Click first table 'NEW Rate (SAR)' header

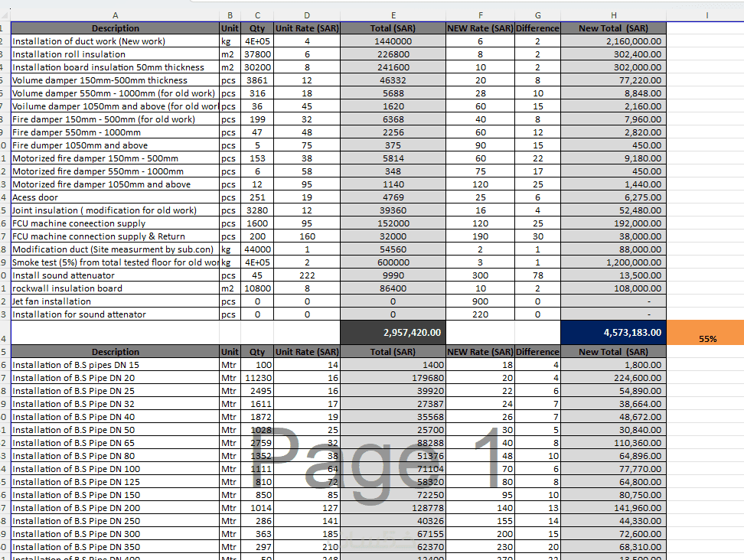[x=480, y=28]
